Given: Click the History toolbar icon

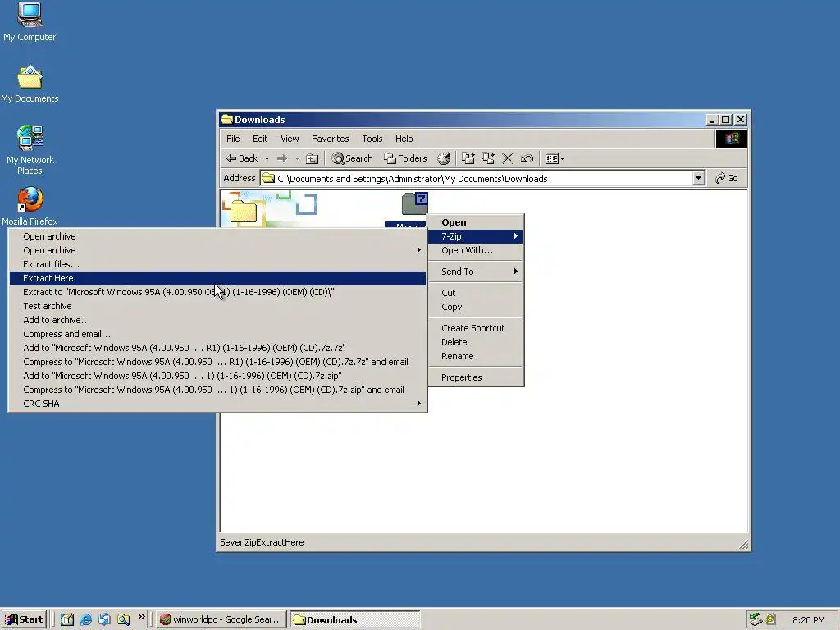Looking at the screenshot, I should 444,158.
